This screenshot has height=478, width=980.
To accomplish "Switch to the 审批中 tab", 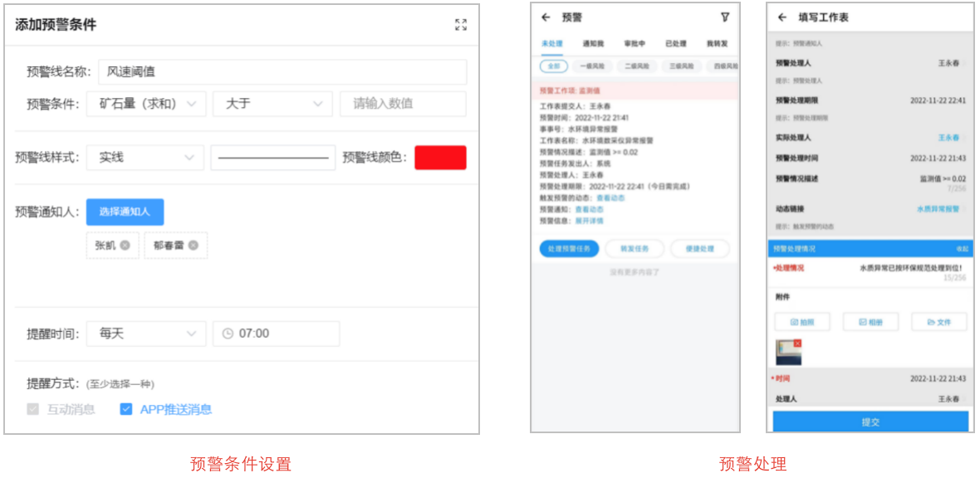I will click(635, 43).
